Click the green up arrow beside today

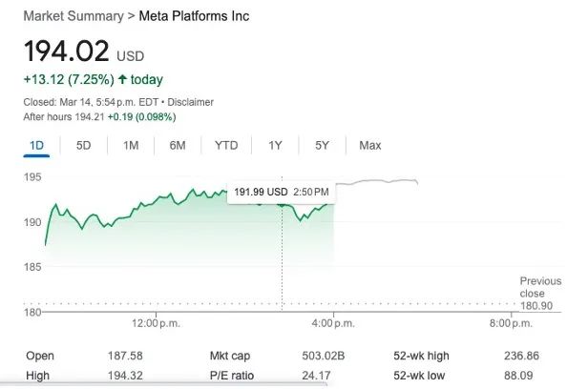[x=123, y=78]
